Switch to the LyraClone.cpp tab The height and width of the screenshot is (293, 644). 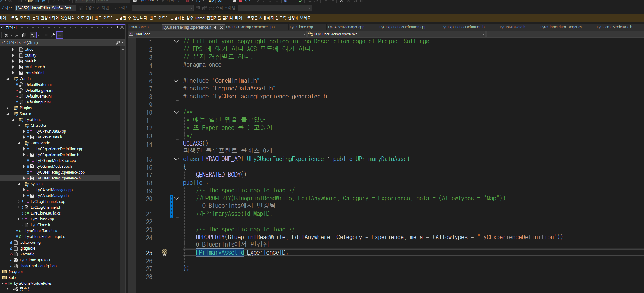(301, 27)
